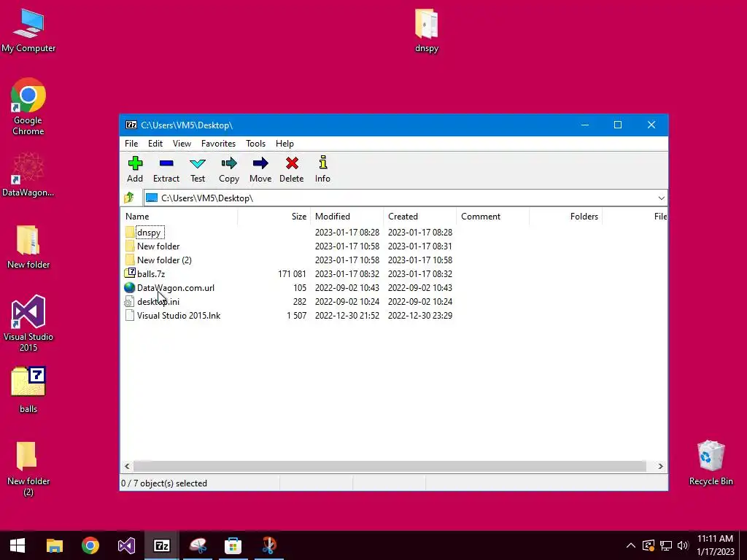The width and height of the screenshot is (747, 560).
Task: Select dnspy folder icon in file list
Action: click(x=130, y=233)
